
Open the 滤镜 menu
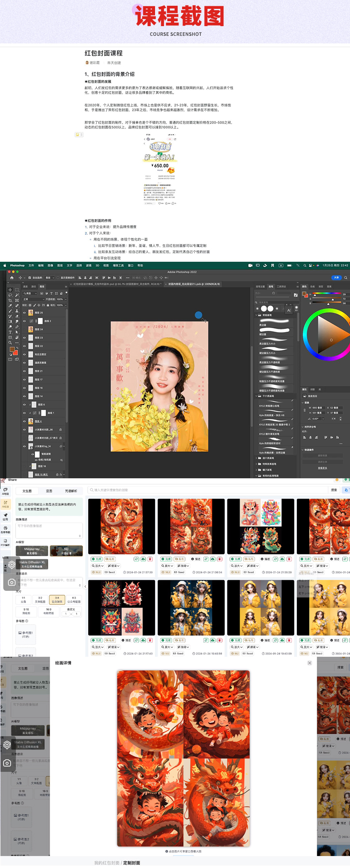(89, 266)
